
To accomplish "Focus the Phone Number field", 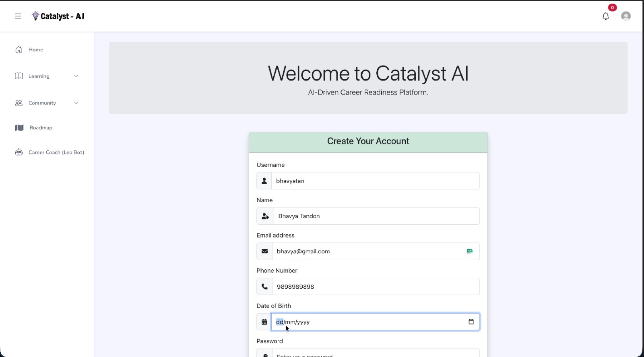I will (x=375, y=287).
